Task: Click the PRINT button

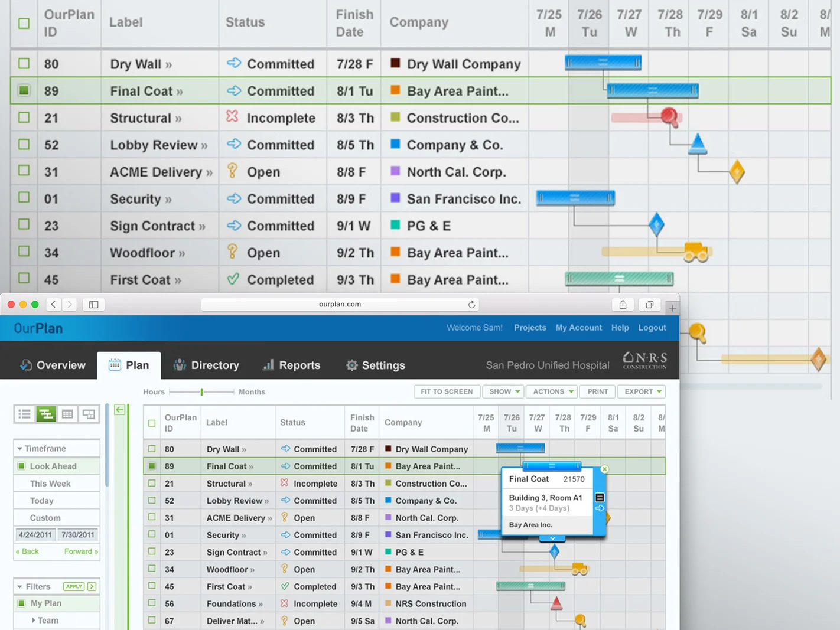Action: click(597, 391)
